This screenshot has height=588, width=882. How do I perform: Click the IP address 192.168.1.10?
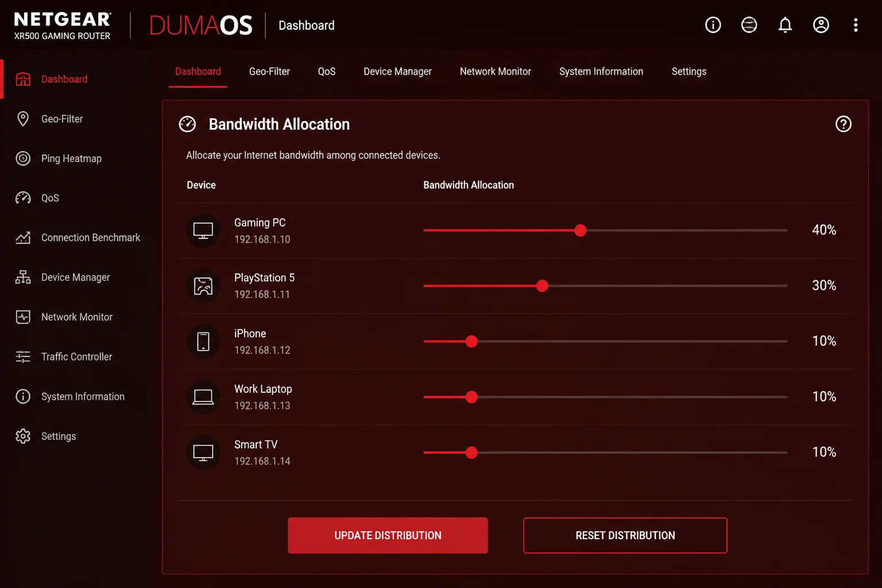pyautogui.click(x=262, y=239)
